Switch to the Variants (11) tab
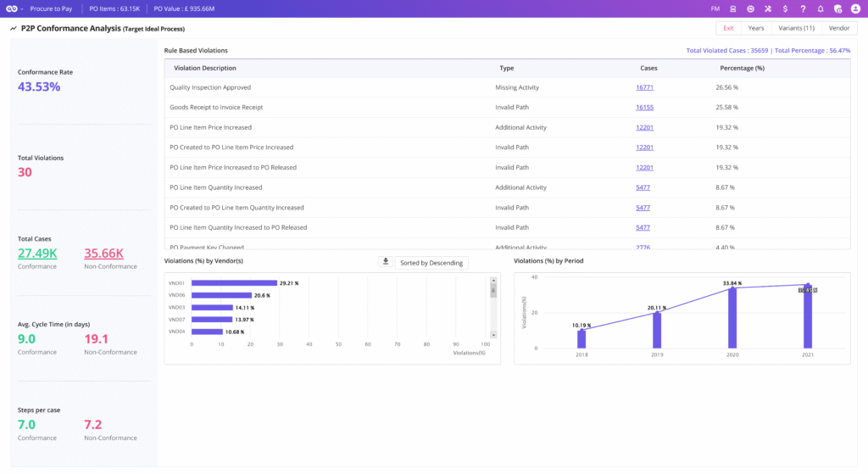868x474 pixels. [x=796, y=28]
